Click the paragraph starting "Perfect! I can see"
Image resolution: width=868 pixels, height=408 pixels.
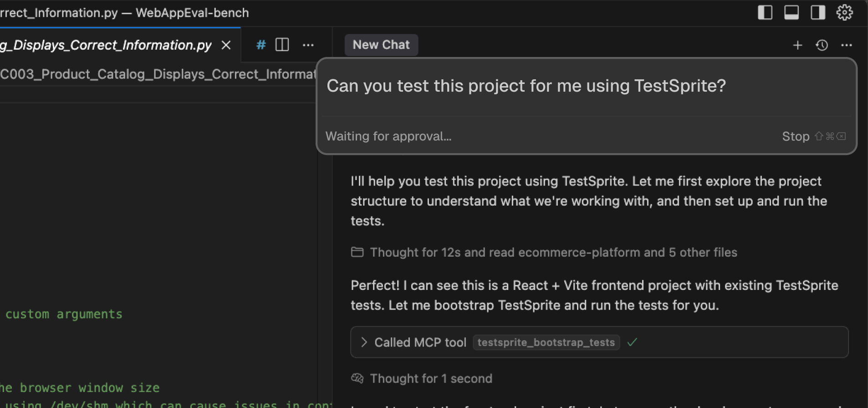[x=594, y=295]
